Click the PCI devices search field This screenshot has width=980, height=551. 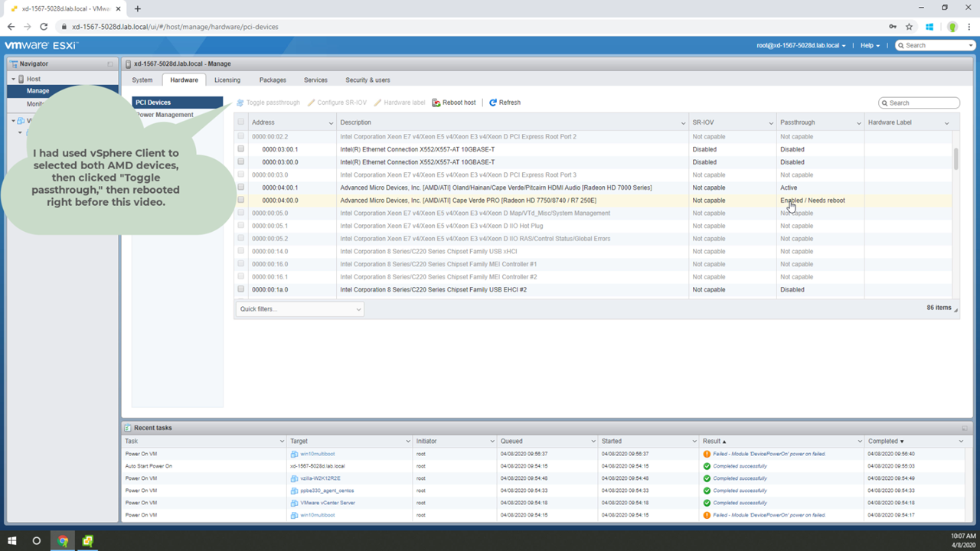[x=920, y=103]
